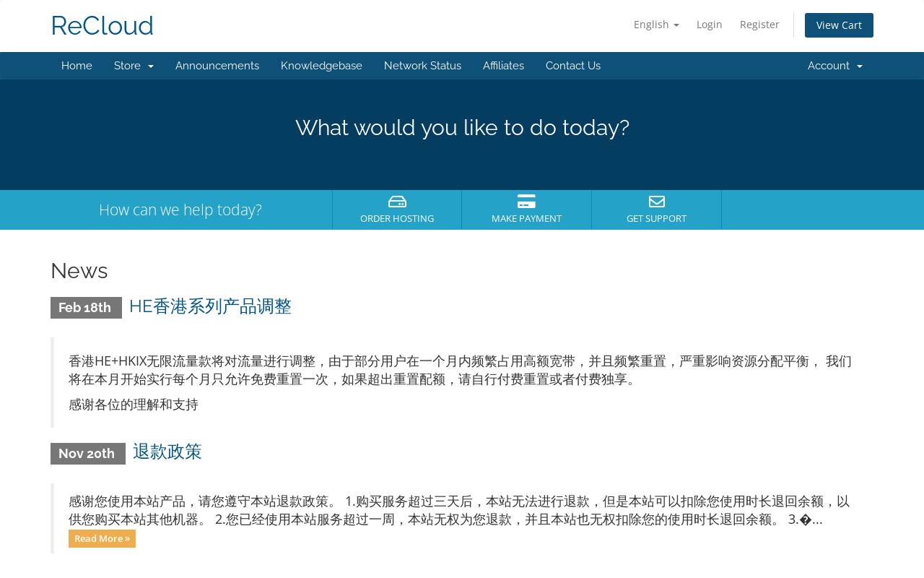Open the Knowledgebase menu item
Image resolution: width=924 pixels, height=578 pixels.
(321, 66)
